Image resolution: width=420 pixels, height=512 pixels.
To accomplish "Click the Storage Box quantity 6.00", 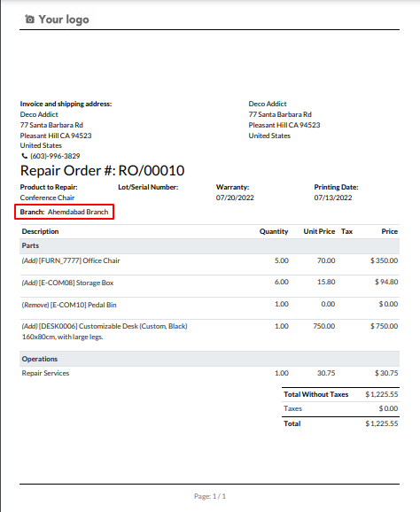I will (282, 282).
